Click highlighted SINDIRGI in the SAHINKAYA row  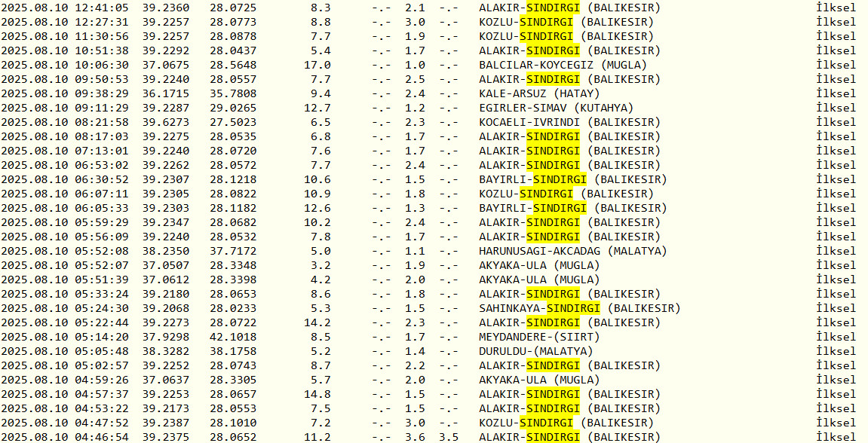(573, 309)
